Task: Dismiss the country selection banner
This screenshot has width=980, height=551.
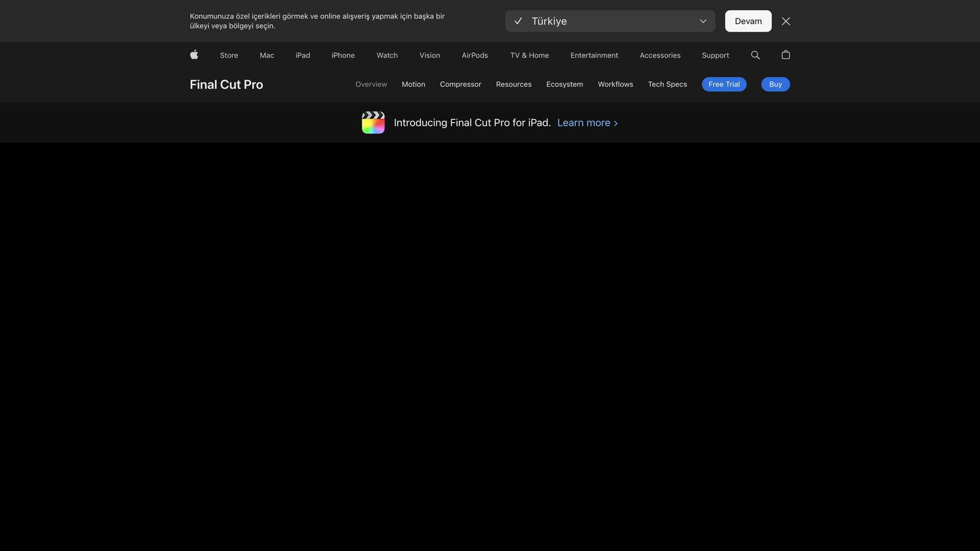Action: [786, 21]
